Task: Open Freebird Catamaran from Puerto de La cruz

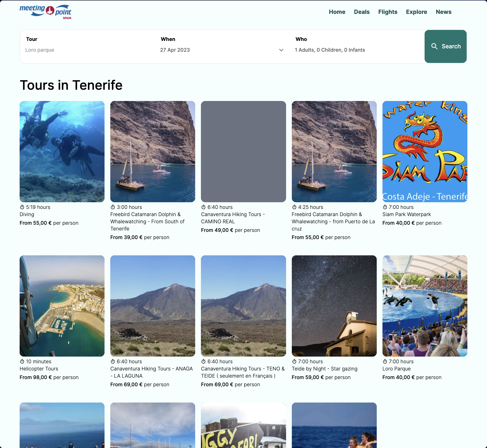Action: click(333, 222)
